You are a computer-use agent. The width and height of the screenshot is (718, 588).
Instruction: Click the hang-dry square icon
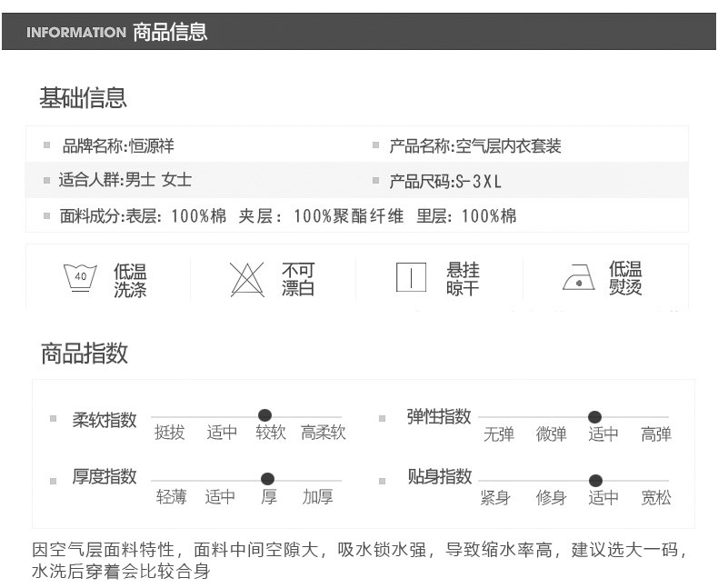[x=411, y=277]
